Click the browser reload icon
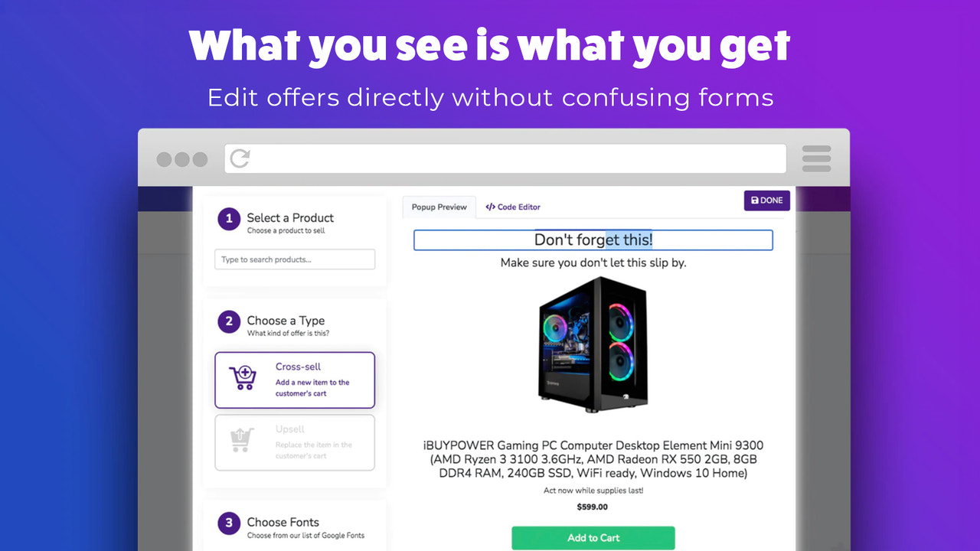Image resolution: width=980 pixels, height=551 pixels. point(240,158)
